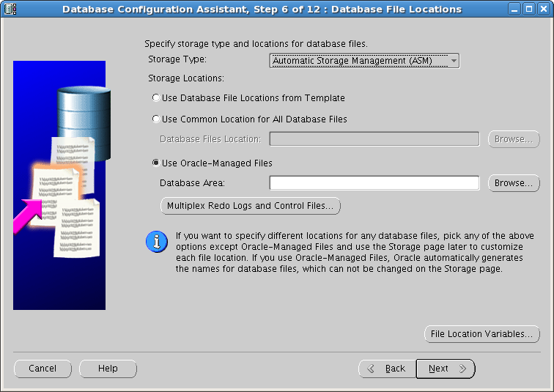Screen dimensions: 554x392
Task: Click the Storage Type label
Action: (177, 59)
